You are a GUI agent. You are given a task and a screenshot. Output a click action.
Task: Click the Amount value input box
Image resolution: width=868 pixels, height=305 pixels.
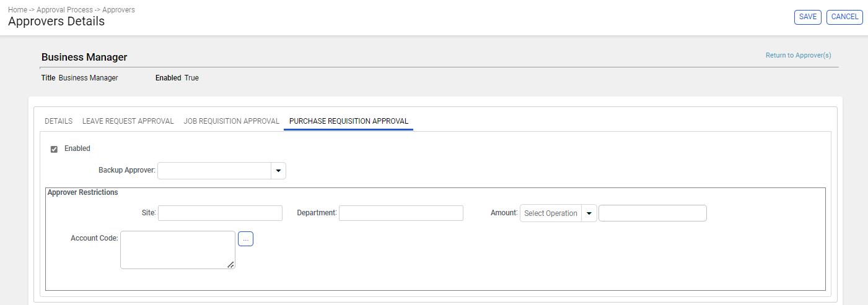(652, 213)
